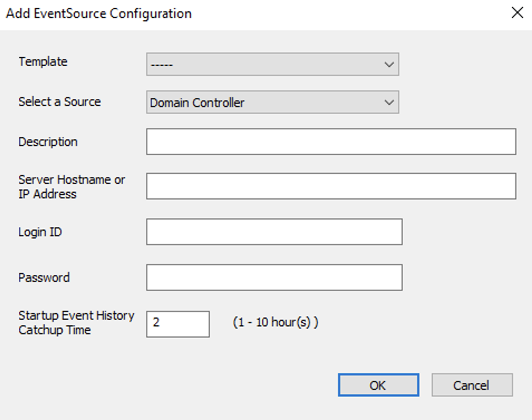532x420 pixels.
Task: Focus the Description text field
Action: click(x=331, y=142)
